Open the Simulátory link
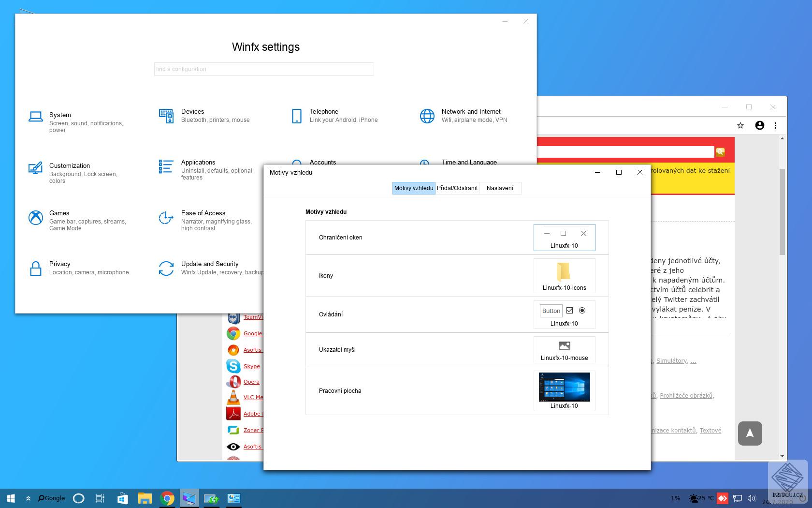This screenshot has height=508, width=812. tap(671, 361)
